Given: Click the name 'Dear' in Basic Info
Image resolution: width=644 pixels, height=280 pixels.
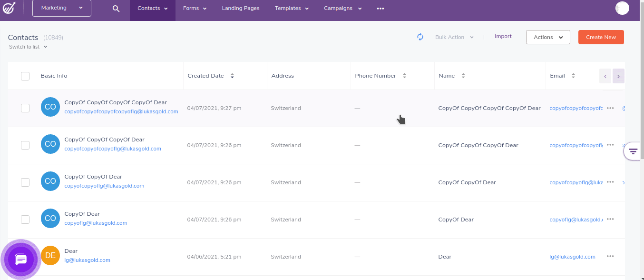Looking at the screenshot, I should pos(71,251).
